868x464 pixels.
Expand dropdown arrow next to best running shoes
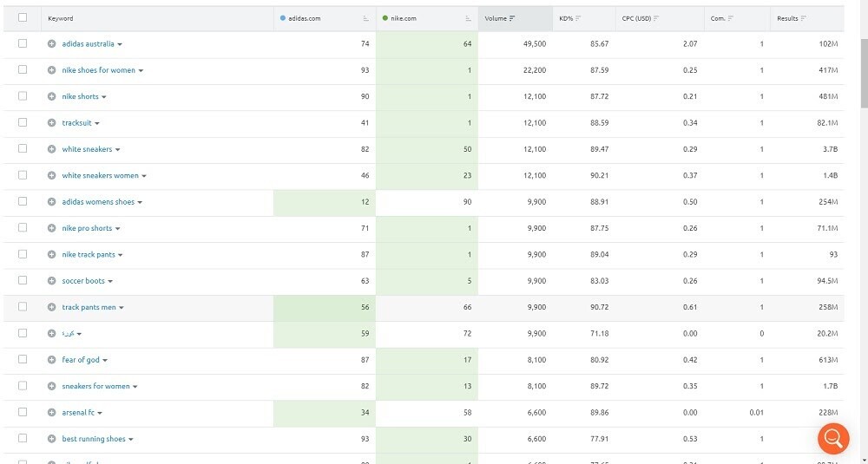[131, 440]
